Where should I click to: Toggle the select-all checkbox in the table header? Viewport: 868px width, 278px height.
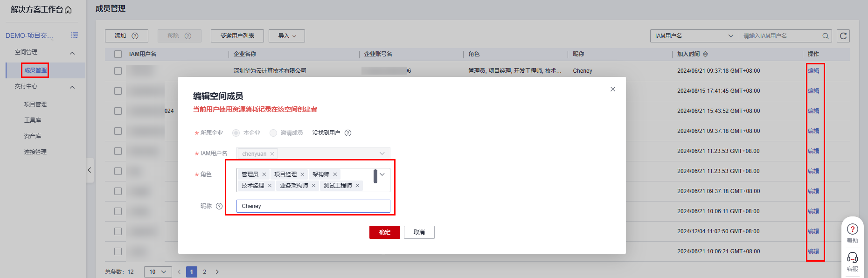pos(118,54)
